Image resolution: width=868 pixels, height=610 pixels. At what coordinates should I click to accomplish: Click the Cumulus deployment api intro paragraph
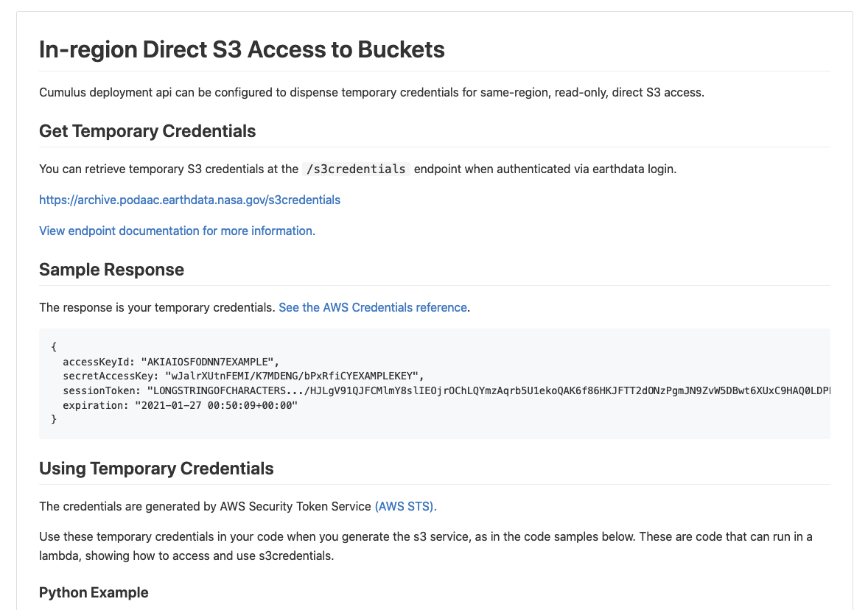click(x=371, y=93)
